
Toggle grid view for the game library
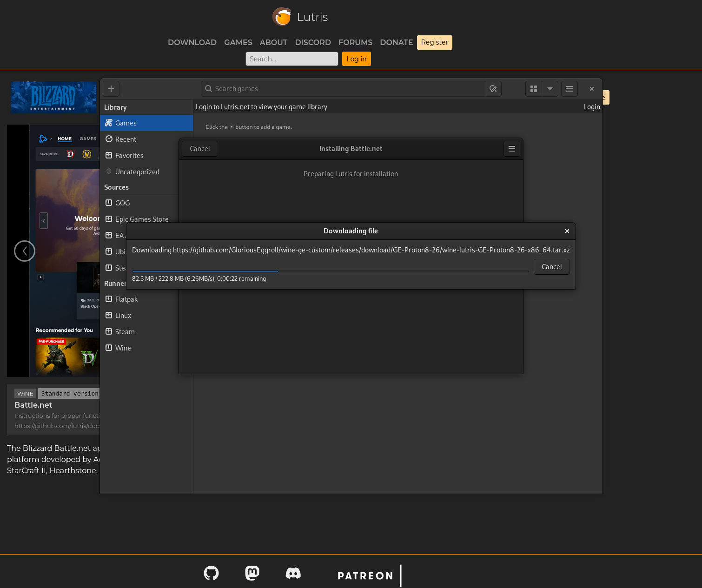[533, 88]
